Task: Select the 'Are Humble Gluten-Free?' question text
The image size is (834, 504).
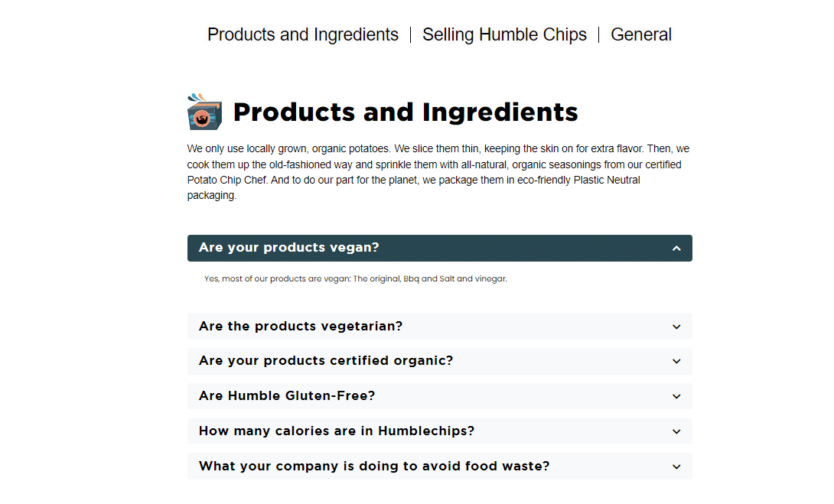Action: [x=287, y=396]
